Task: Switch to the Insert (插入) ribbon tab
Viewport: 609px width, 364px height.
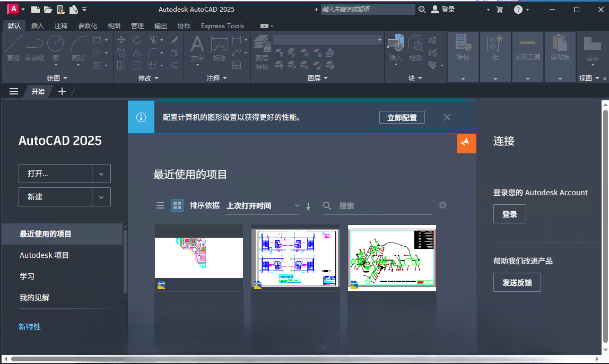Action: tap(37, 25)
